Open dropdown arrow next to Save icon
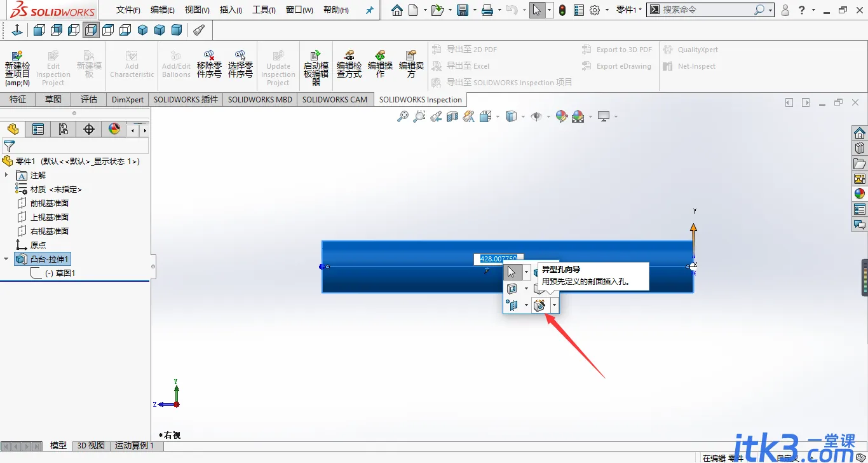Image resolution: width=868 pixels, height=463 pixels. point(474,10)
